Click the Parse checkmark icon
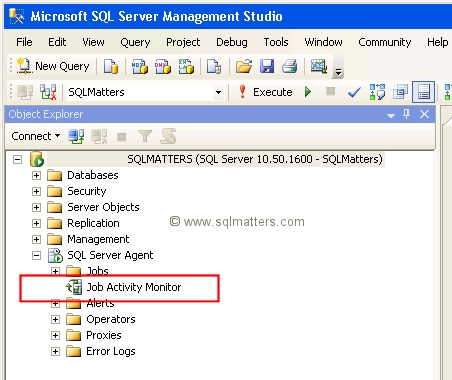This screenshot has height=380, width=452. 354,92
